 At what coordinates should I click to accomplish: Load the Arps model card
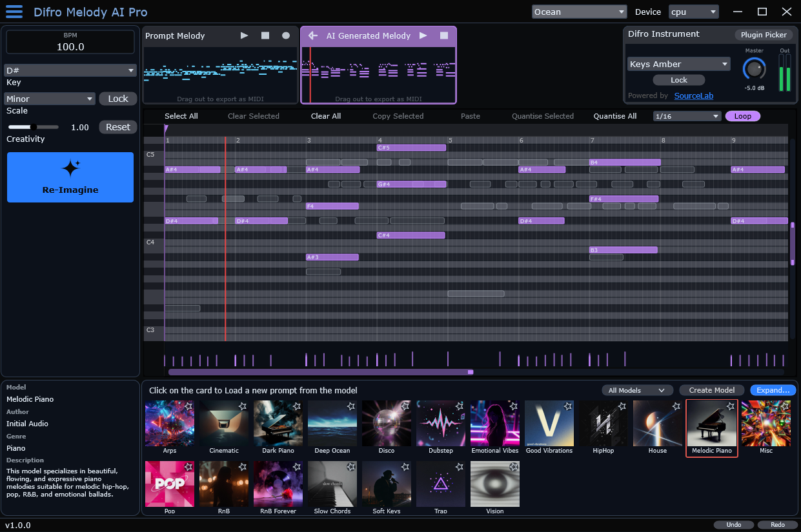(x=170, y=428)
